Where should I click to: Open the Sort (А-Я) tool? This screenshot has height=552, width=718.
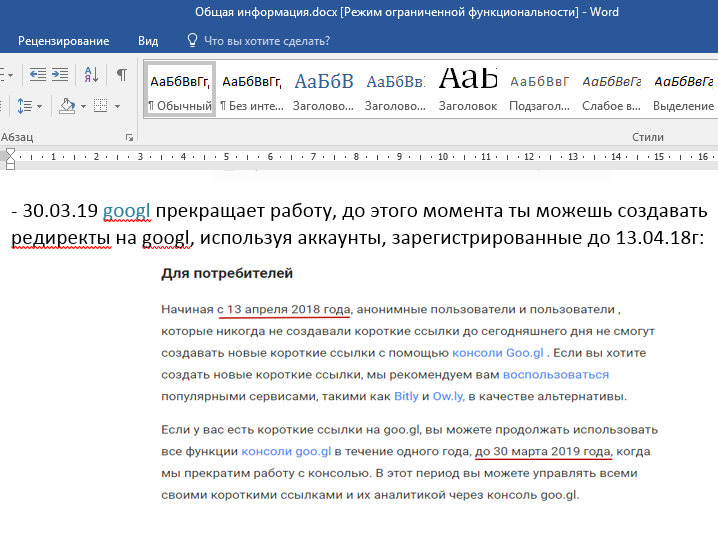point(91,74)
